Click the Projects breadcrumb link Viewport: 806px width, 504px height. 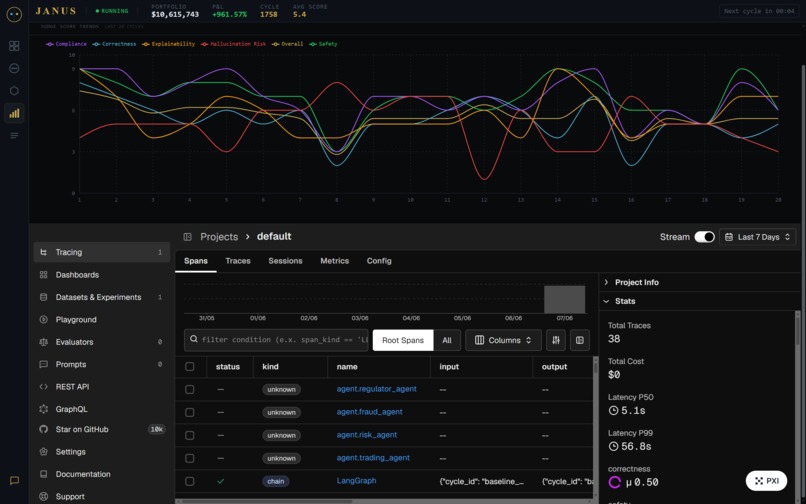click(219, 237)
